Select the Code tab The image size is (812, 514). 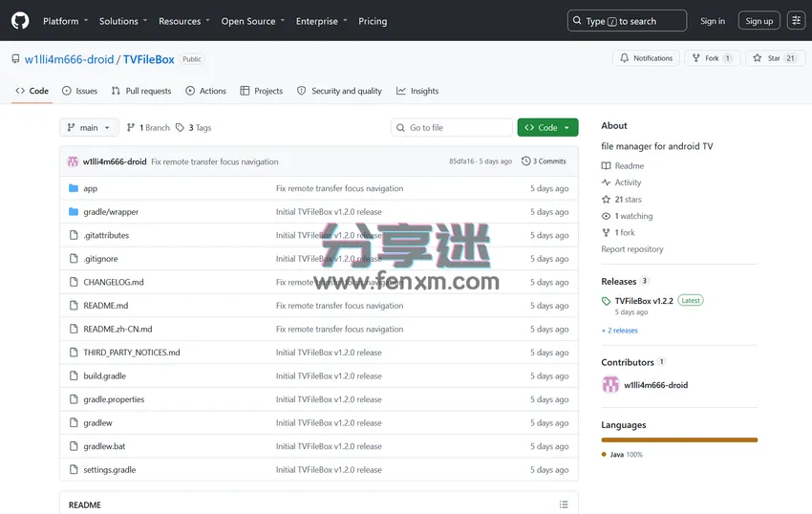click(x=32, y=91)
